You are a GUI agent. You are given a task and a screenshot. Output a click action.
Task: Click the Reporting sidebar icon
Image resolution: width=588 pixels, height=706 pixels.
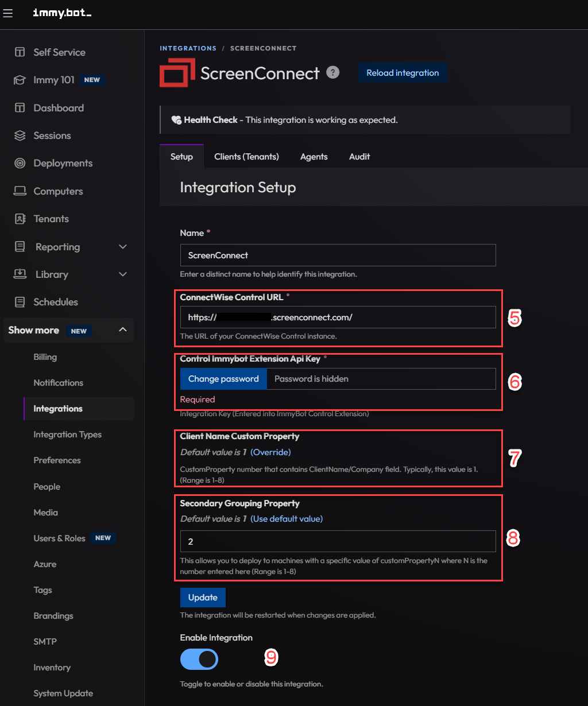click(20, 247)
